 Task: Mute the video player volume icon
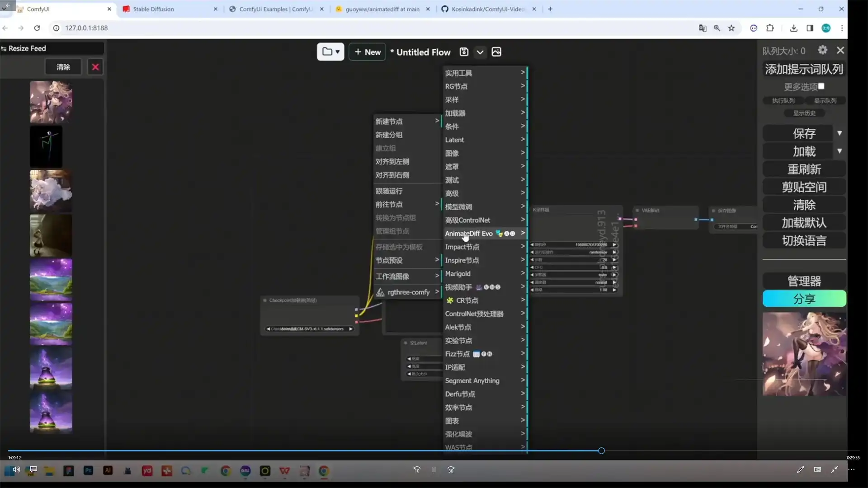click(16, 469)
